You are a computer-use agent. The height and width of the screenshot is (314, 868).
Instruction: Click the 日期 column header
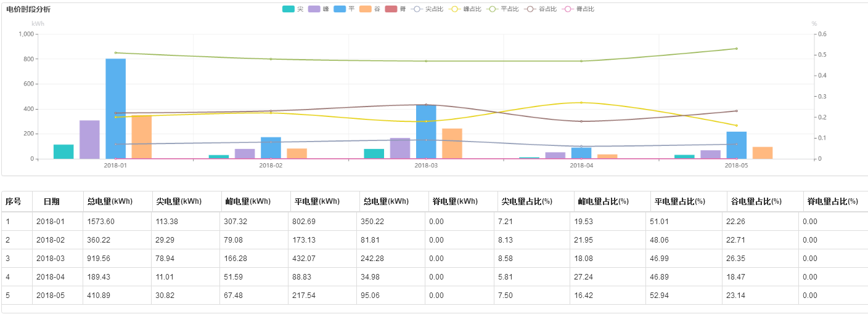pyautogui.click(x=52, y=201)
